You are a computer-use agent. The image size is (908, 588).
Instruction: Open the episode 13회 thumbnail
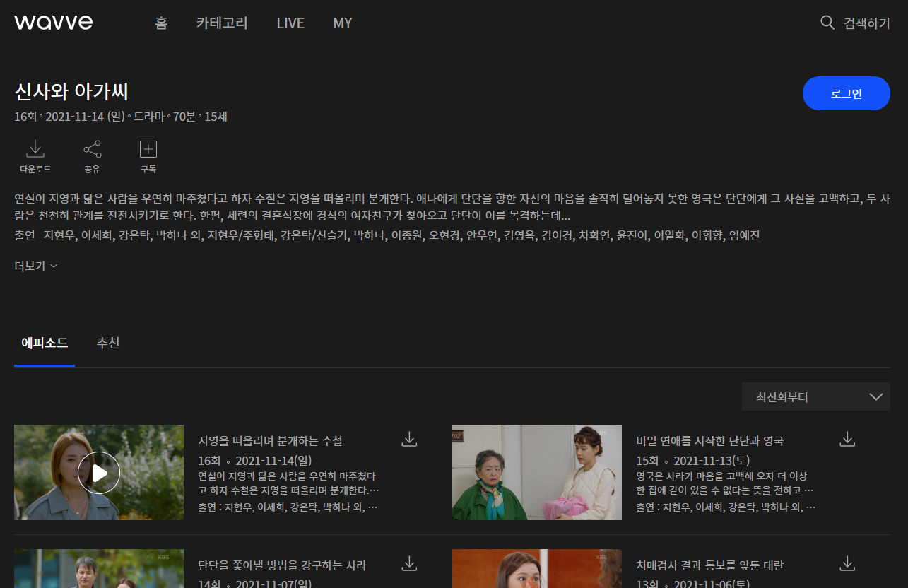click(537, 568)
